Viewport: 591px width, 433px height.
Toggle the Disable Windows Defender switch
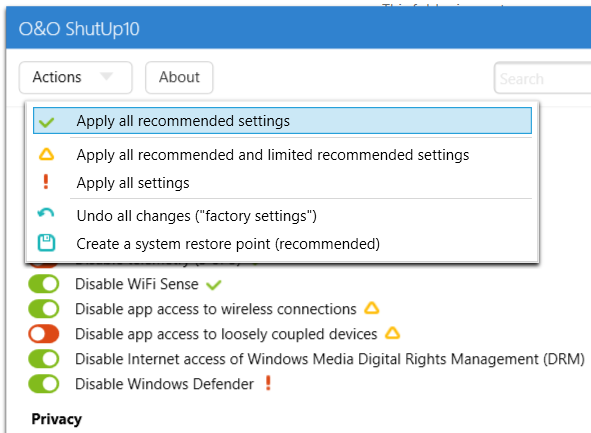tap(44, 384)
